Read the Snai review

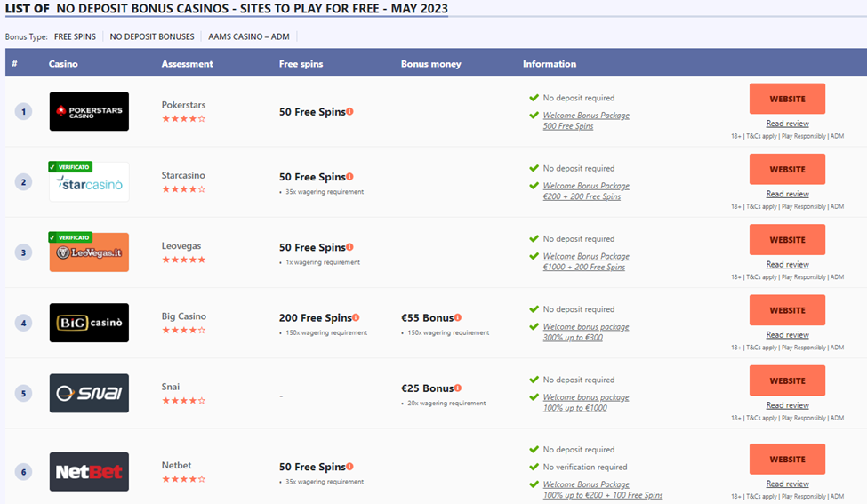coord(787,405)
